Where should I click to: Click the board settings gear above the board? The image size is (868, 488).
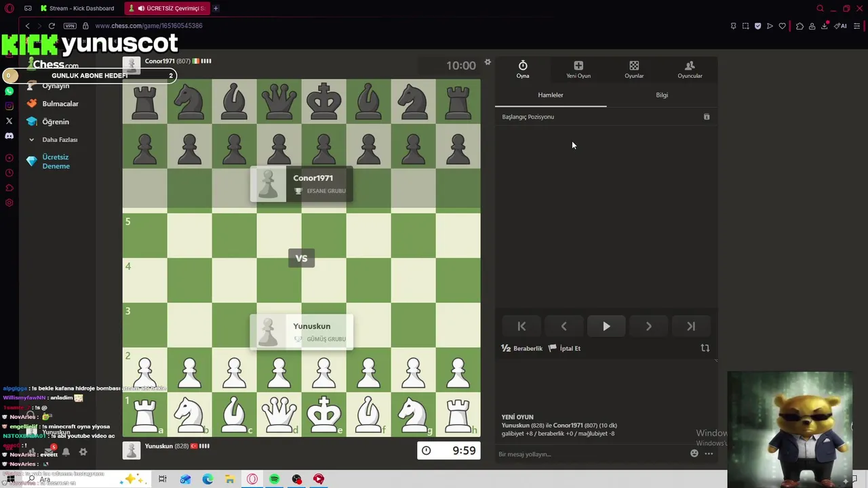tap(488, 62)
